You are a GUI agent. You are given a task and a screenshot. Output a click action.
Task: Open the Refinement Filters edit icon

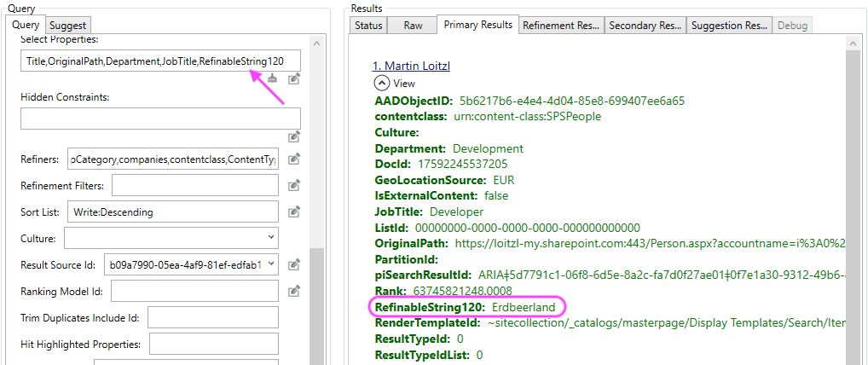point(293,185)
